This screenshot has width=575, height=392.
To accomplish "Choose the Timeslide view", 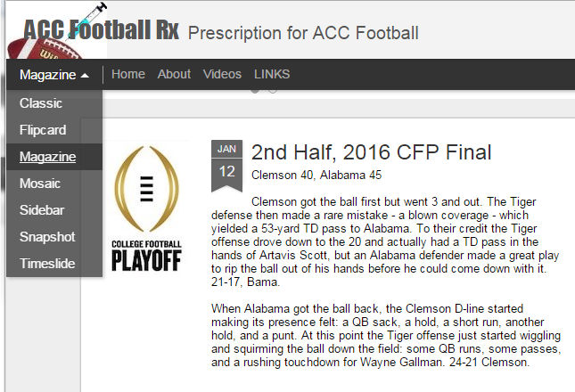I will tap(47, 264).
